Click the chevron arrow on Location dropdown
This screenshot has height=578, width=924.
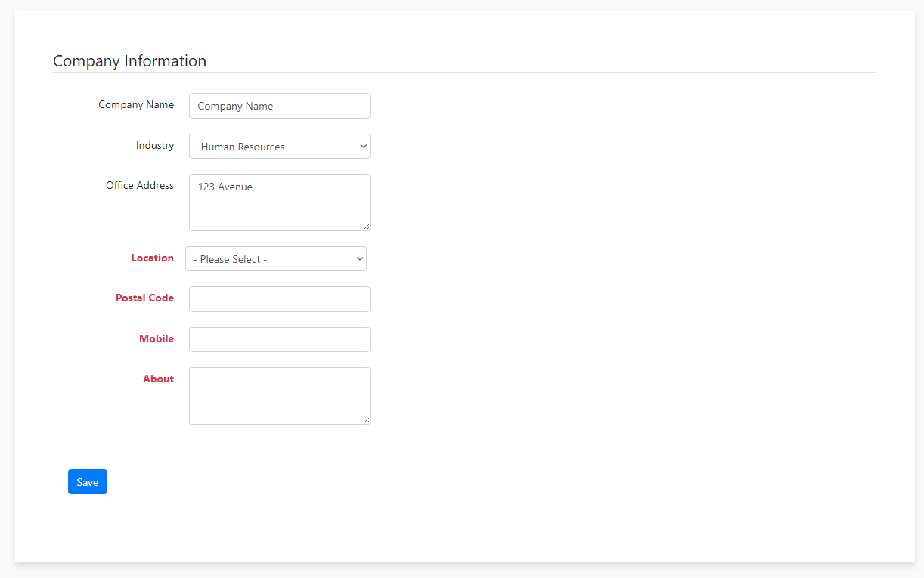pyautogui.click(x=360, y=259)
